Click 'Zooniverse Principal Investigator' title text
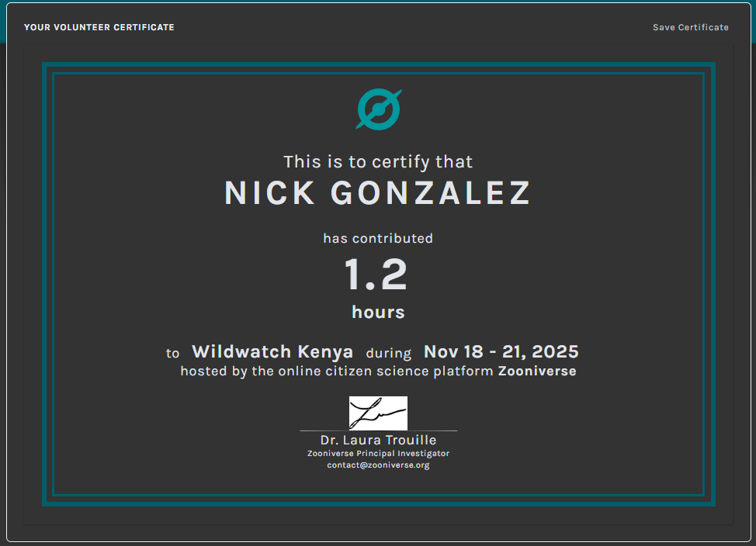 coord(378,454)
